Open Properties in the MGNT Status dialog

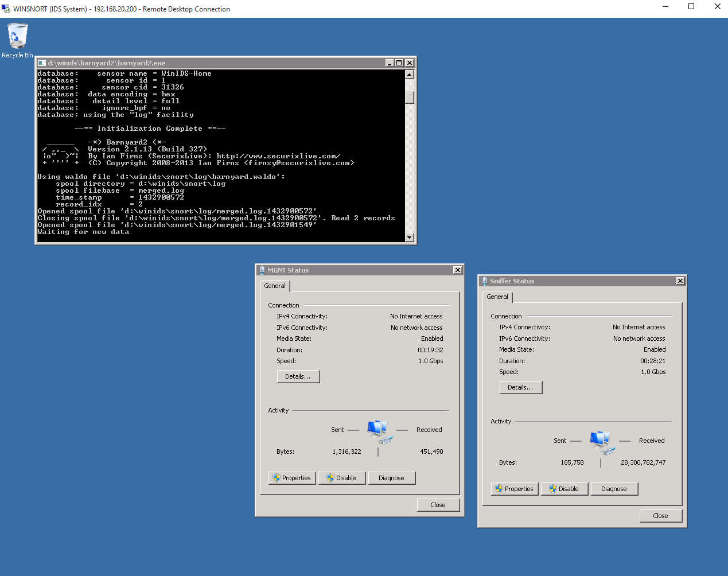[292, 478]
